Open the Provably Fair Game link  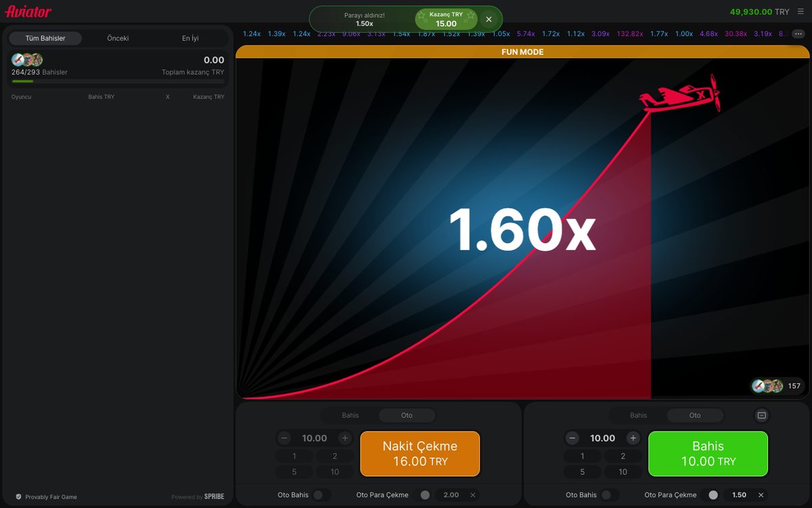pos(46,497)
